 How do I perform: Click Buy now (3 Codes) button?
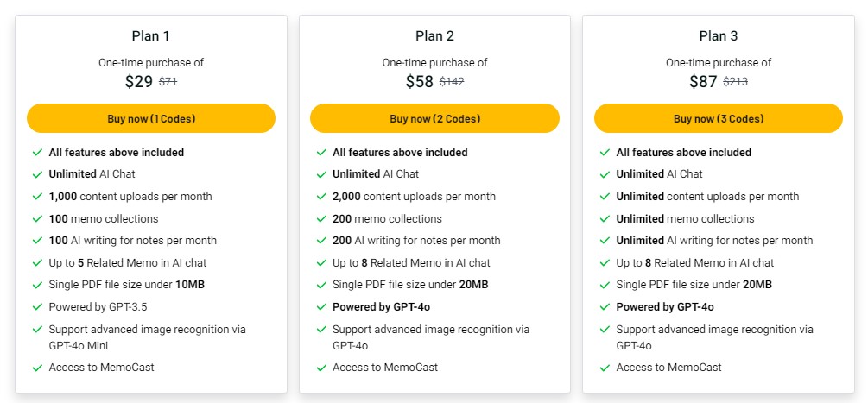click(x=718, y=118)
